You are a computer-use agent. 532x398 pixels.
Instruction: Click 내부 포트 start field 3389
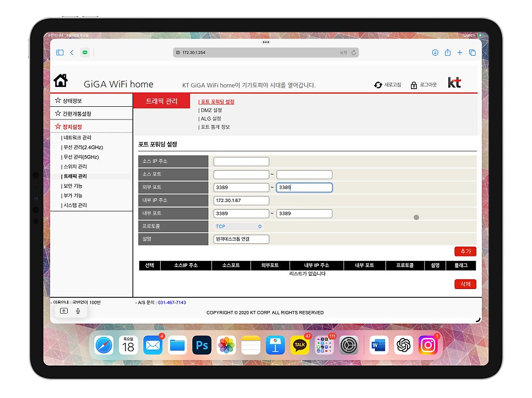point(241,214)
